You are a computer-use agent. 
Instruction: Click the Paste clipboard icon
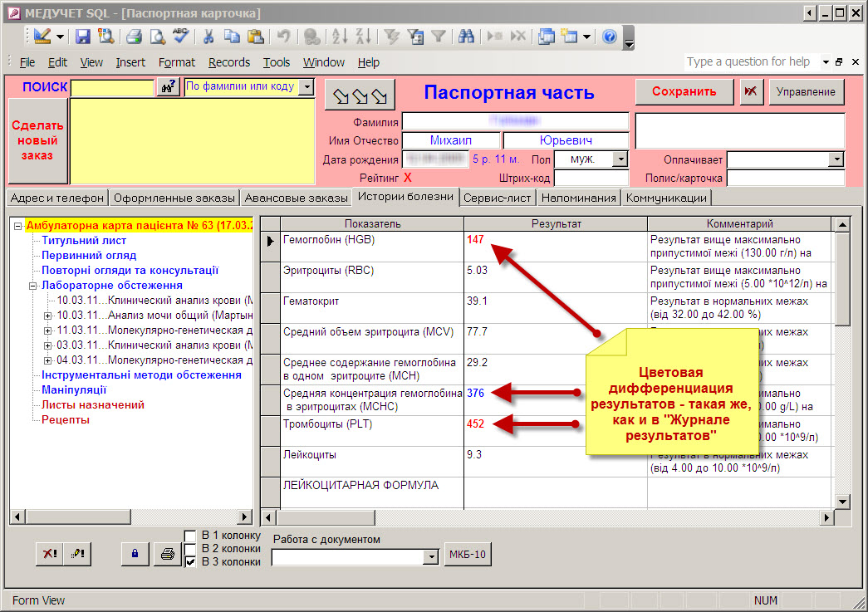pos(255,37)
